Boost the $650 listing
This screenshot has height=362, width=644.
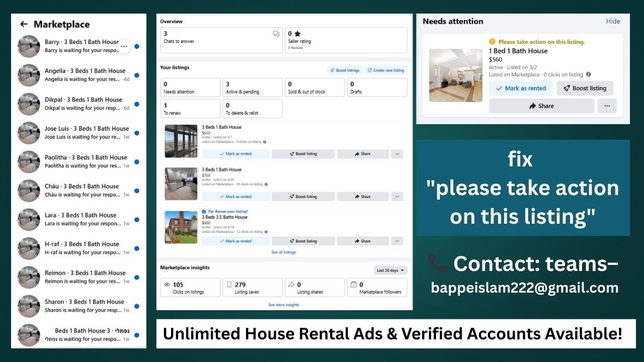tap(303, 154)
